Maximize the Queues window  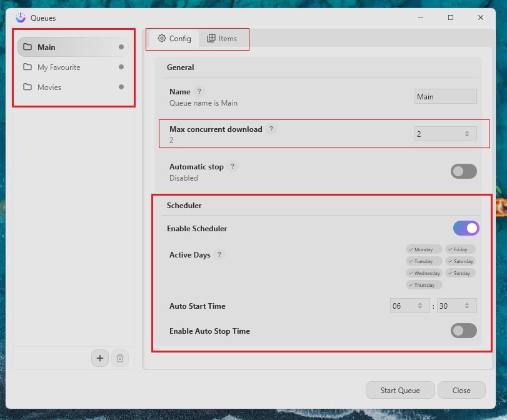click(451, 17)
